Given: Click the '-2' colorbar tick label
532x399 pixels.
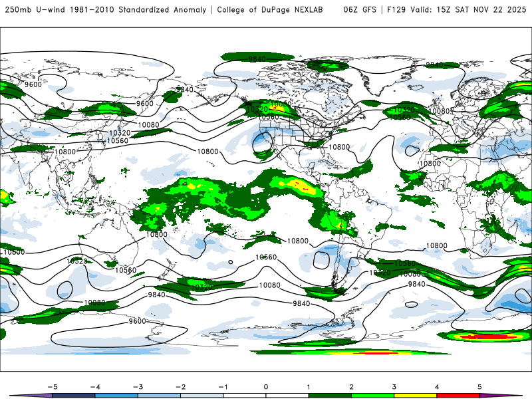Looking at the screenshot, I should pos(180,387).
